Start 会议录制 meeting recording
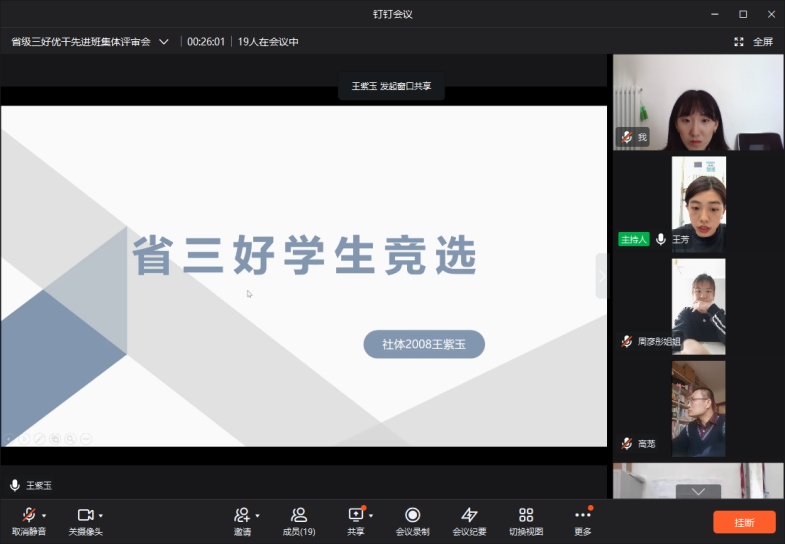 (412, 520)
